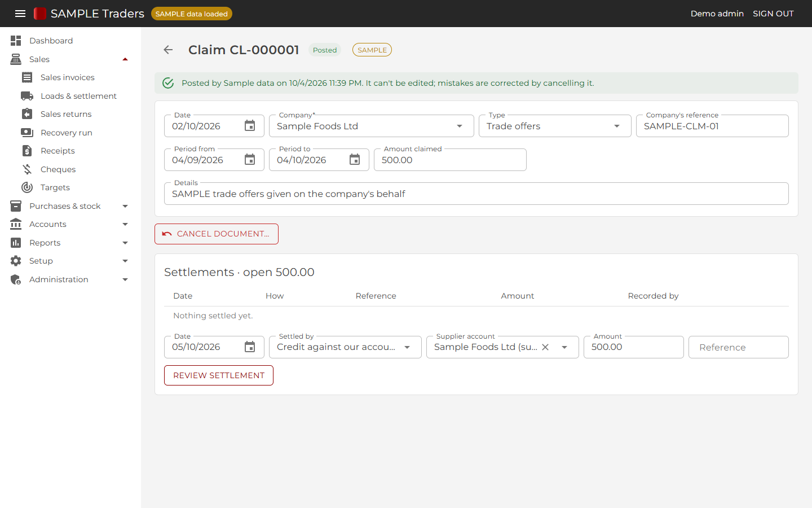The width and height of the screenshot is (812, 508).
Task: Open the hamburger navigation menu
Action: point(20,14)
